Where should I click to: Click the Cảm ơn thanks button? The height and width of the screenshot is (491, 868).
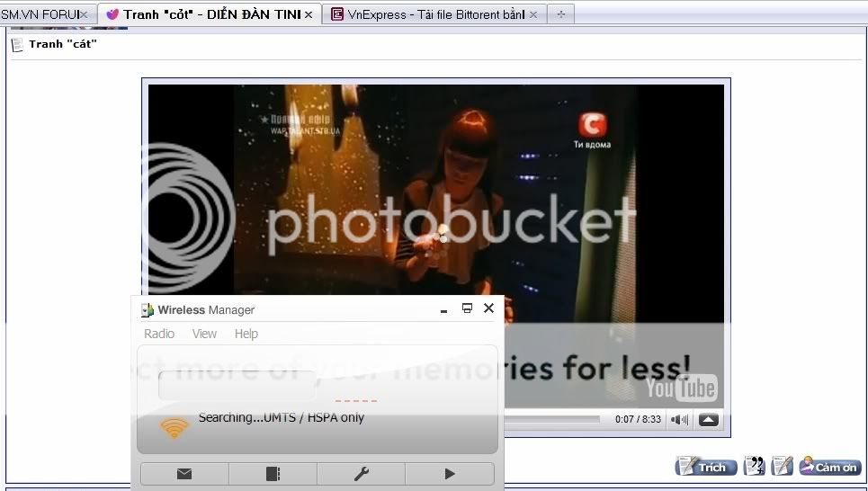830,467
